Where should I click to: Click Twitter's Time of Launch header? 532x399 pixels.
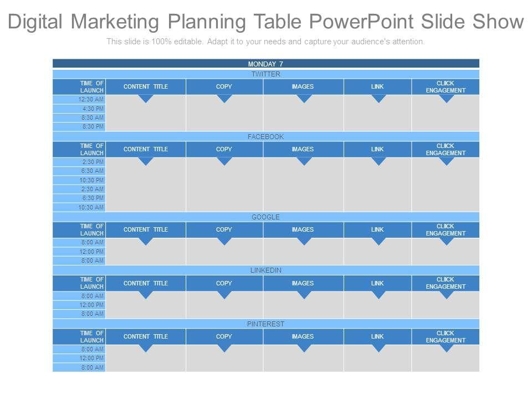[79, 86]
